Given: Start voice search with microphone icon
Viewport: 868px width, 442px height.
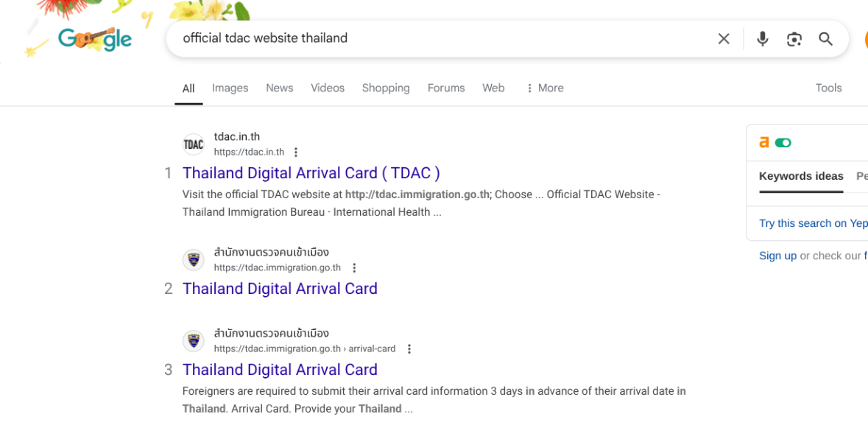Looking at the screenshot, I should (x=762, y=39).
